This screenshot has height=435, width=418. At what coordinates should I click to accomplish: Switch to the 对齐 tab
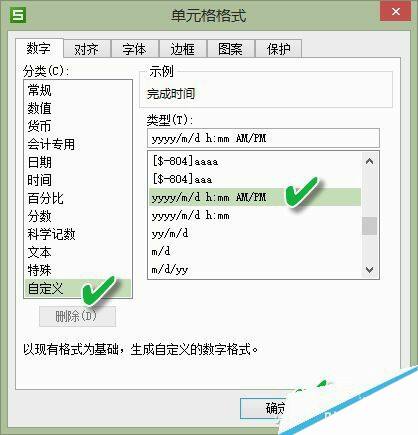pyautogui.click(x=87, y=49)
